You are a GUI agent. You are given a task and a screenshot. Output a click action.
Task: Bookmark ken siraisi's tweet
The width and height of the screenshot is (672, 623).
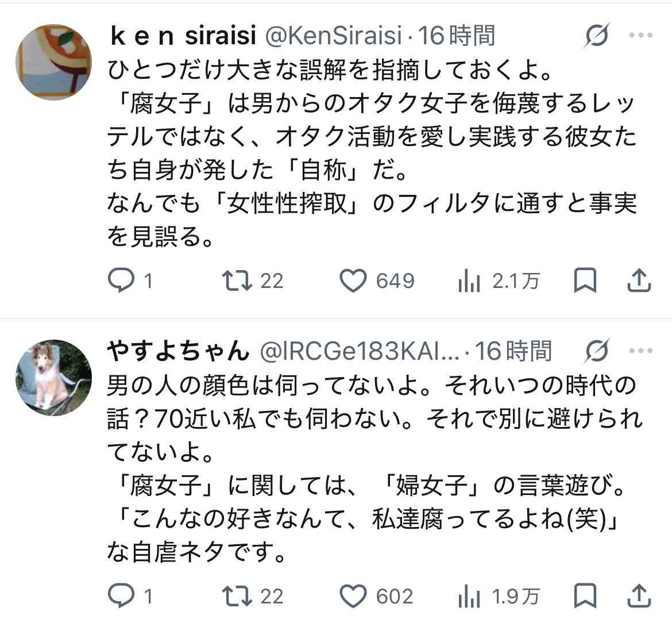pyautogui.click(x=585, y=280)
